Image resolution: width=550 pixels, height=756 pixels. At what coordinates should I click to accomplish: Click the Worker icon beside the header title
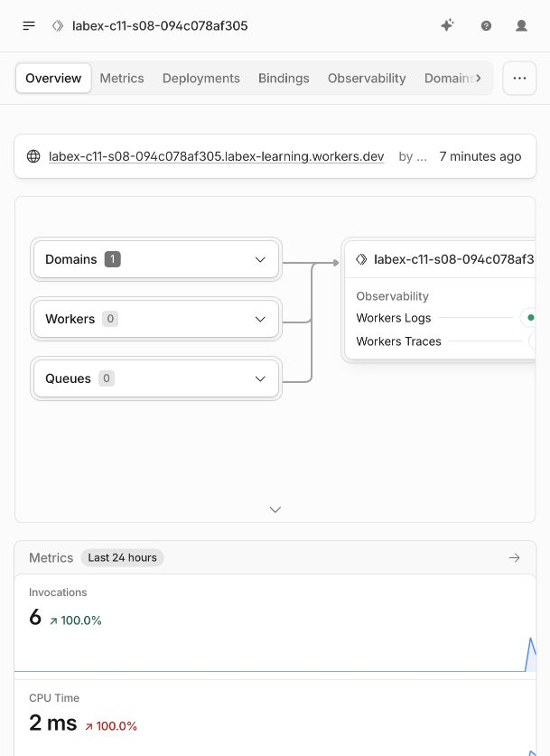pos(58,25)
